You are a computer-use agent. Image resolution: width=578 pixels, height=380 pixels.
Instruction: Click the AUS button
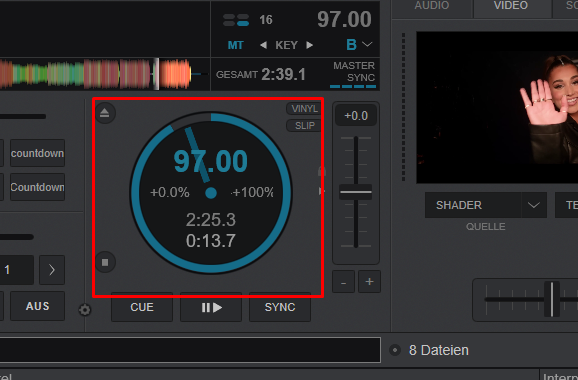(x=38, y=306)
